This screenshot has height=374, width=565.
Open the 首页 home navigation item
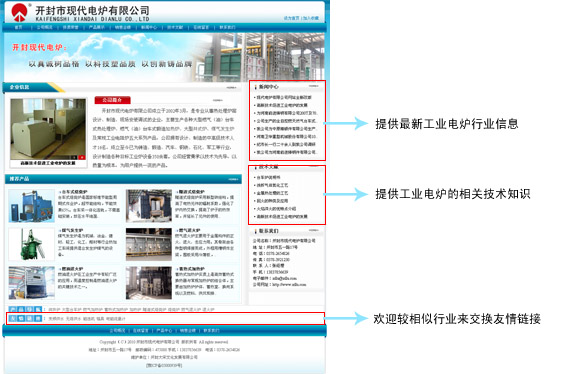click(x=18, y=27)
